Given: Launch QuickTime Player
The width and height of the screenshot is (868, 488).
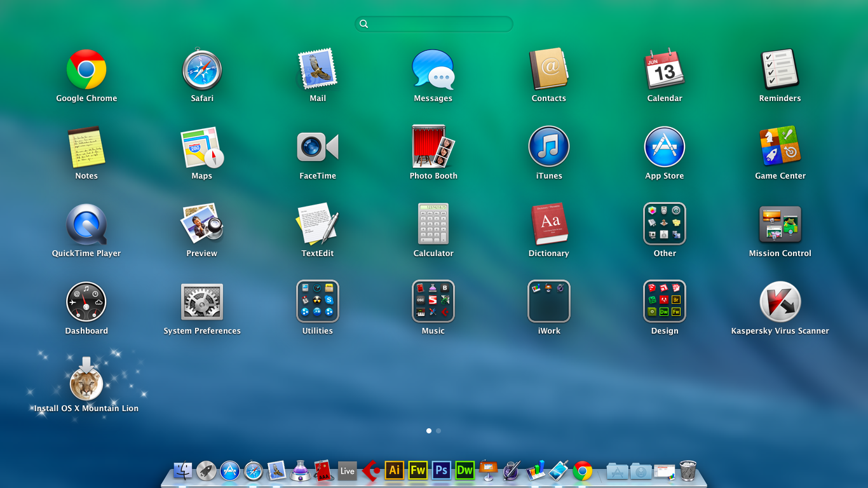Looking at the screenshot, I should pyautogui.click(x=86, y=224).
